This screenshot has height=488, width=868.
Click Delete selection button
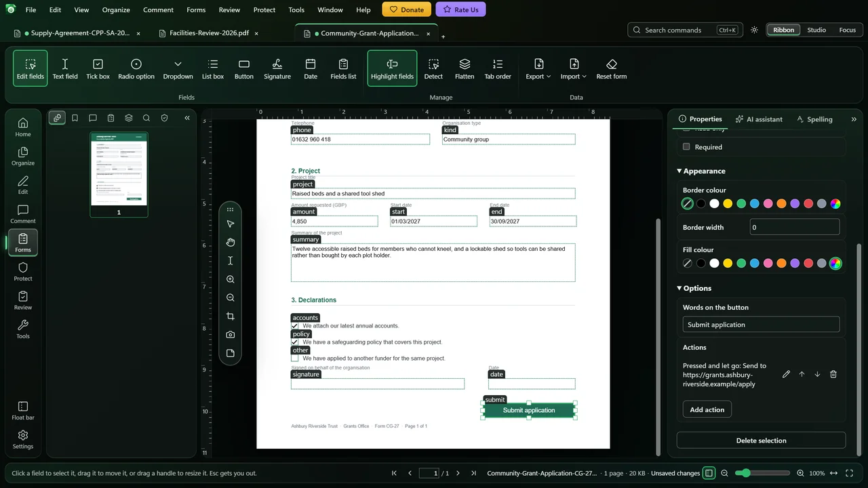click(761, 441)
